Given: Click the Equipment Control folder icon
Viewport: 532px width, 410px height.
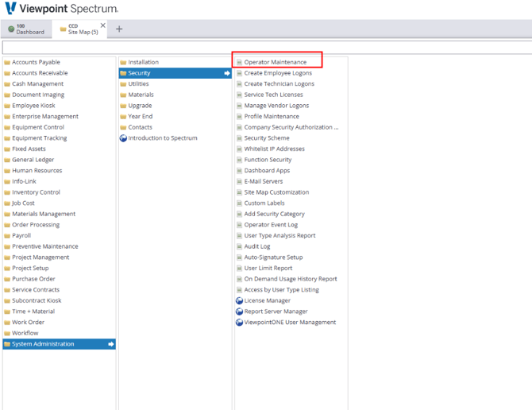Looking at the screenshot, I should point(7,128).
